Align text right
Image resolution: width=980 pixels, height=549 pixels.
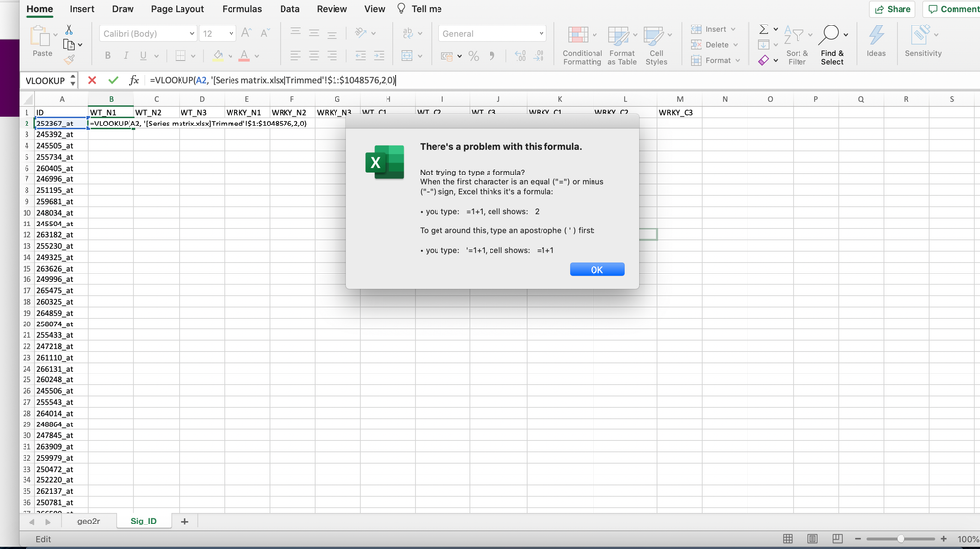(x=332, y=56)
